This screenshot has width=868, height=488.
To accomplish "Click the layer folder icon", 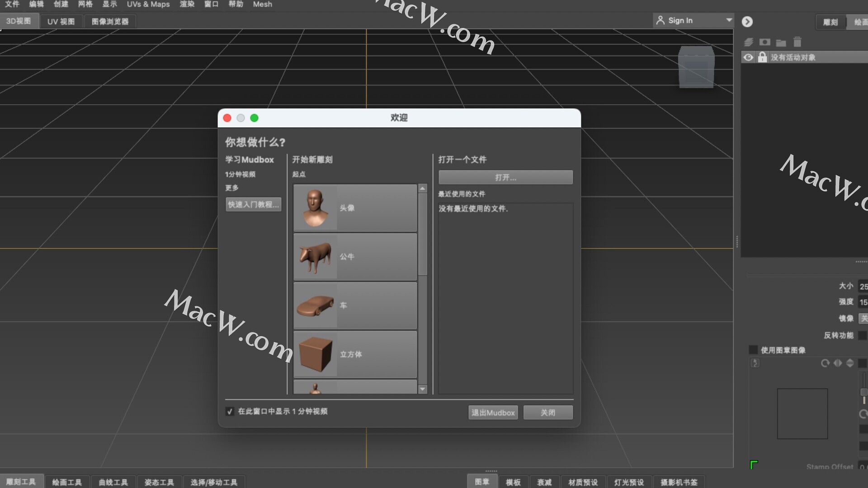I will [x=781, y=43].
